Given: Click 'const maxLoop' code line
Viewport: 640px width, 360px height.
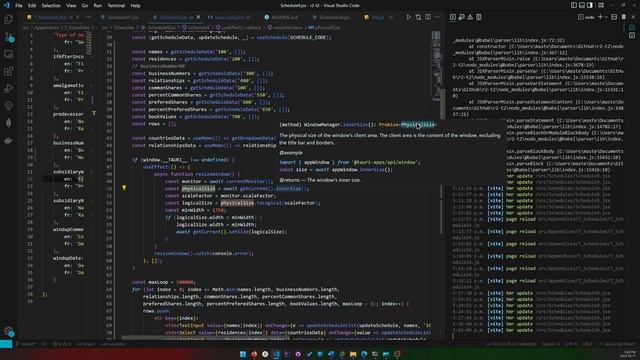Looking at the screenshot, I should [x=163, y=282].
